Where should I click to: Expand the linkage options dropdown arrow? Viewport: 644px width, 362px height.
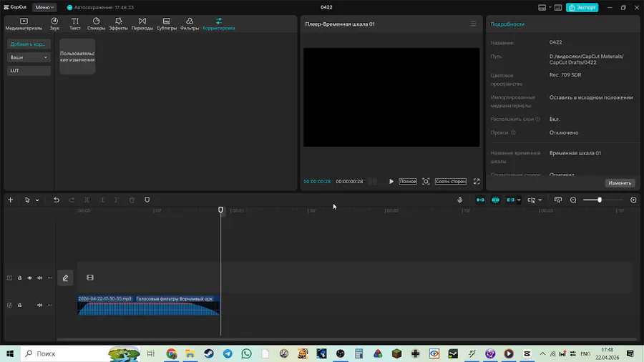pyautogui.click(x=519, y=200)
